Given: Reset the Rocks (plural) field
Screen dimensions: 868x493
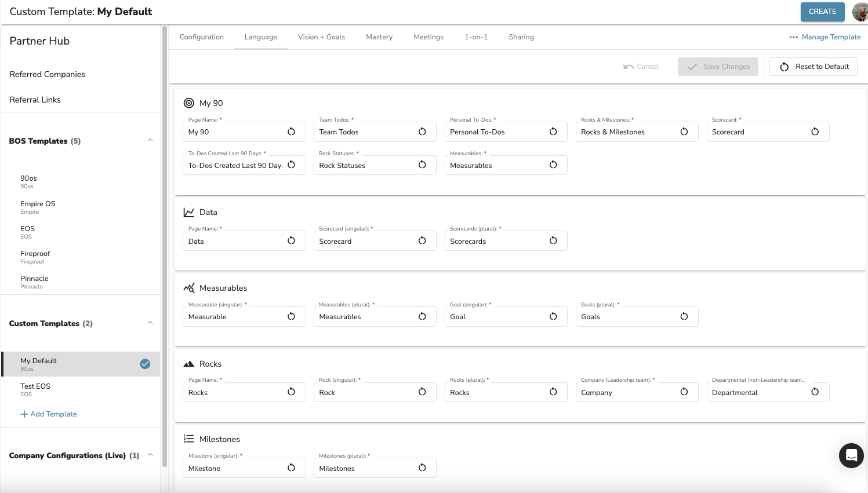Looking at the screenshot, I should click(554, 392).
